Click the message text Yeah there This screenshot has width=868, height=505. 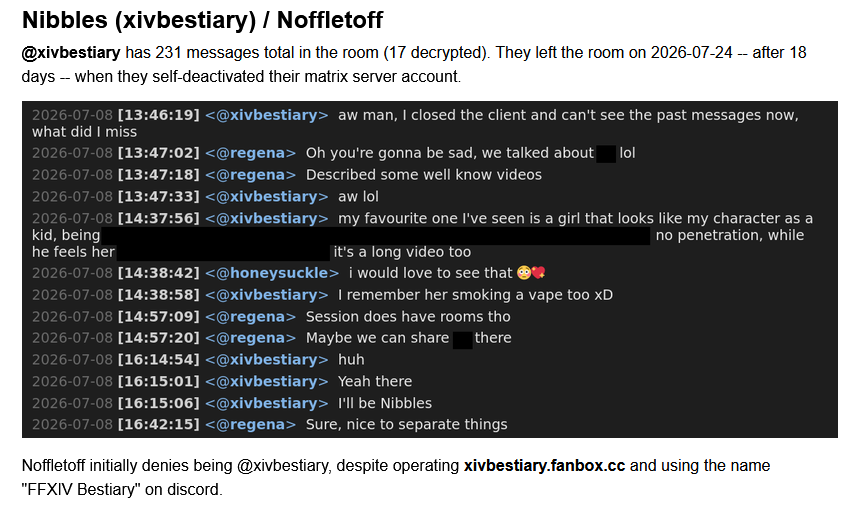coord(375,382)
